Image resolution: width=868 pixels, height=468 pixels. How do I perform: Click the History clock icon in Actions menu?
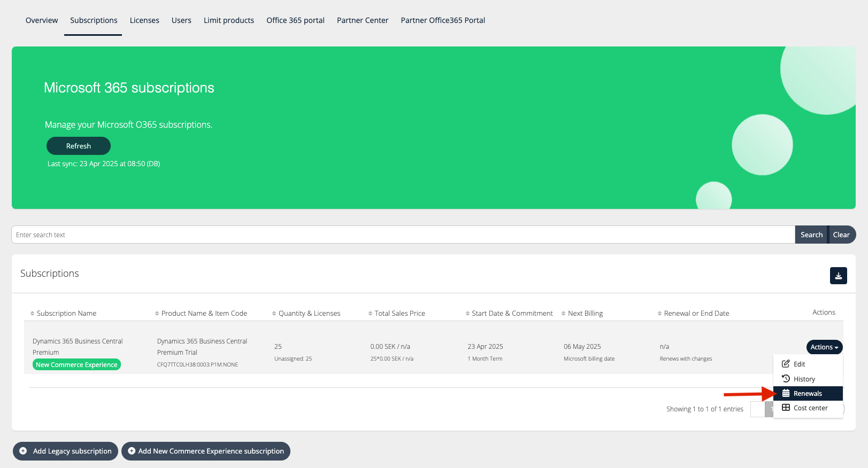click(786, 379)
